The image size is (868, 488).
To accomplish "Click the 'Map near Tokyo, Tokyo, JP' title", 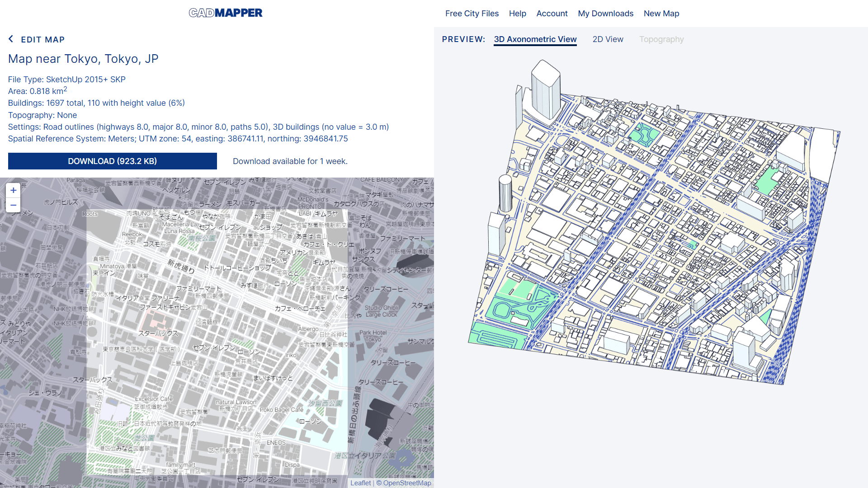I will point(83,59).
